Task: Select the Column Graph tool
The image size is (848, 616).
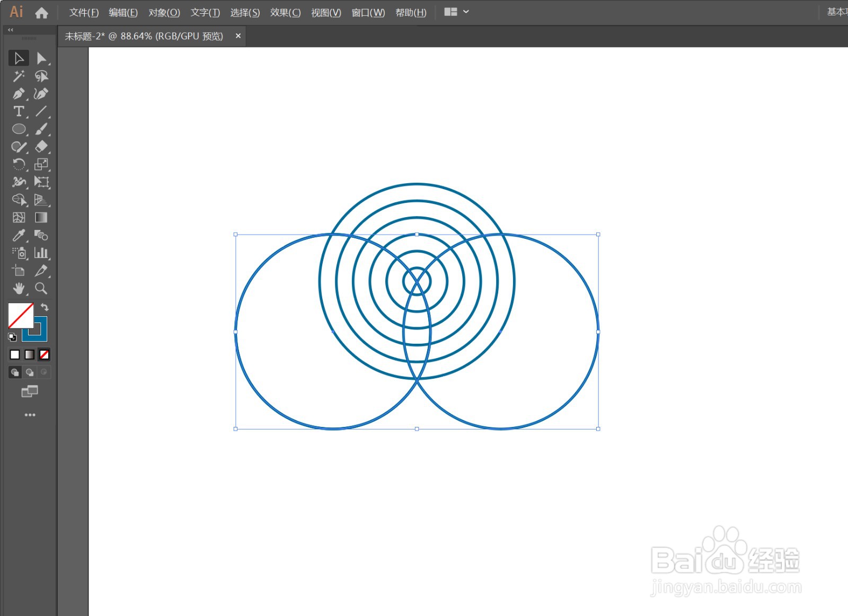Action: (41, 253)
